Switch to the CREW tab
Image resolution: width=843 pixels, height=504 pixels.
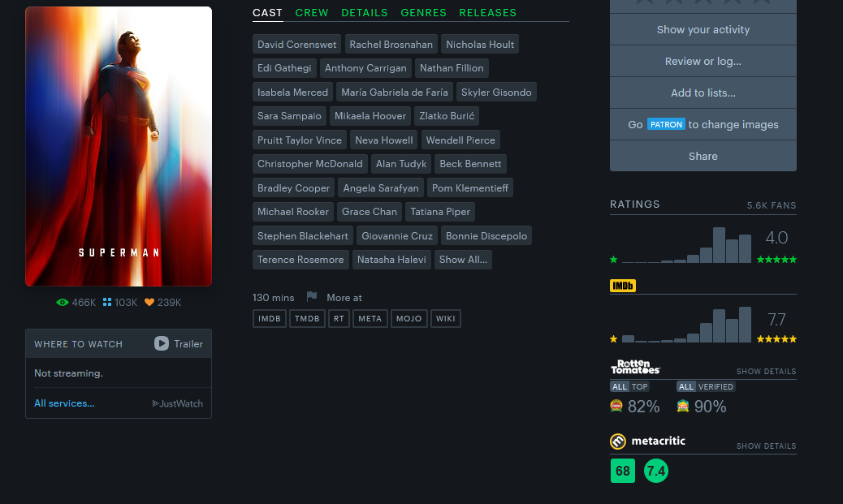pos(312,13)
